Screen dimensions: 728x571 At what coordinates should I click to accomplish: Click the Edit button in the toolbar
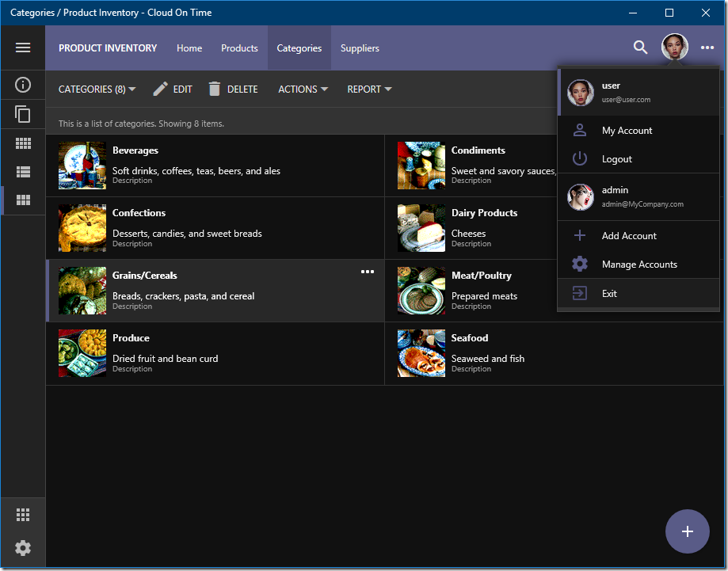point(173,89)
